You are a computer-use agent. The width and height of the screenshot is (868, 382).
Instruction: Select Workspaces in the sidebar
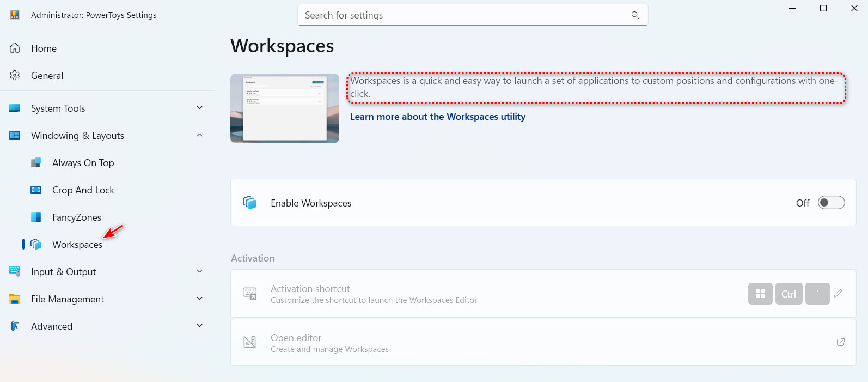77,245
